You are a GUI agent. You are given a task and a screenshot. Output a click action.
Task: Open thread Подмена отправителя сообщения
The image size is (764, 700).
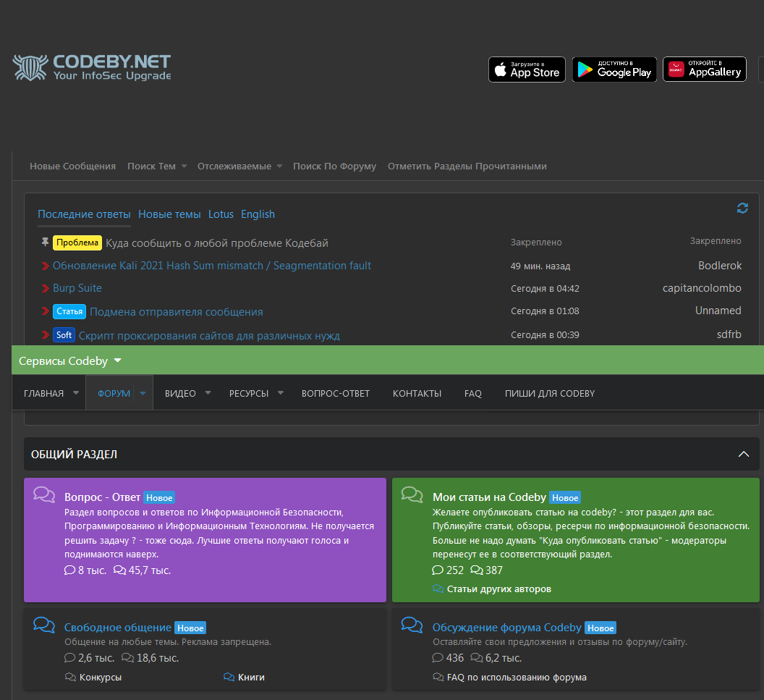pyautogui.click(x=177, y=312)
